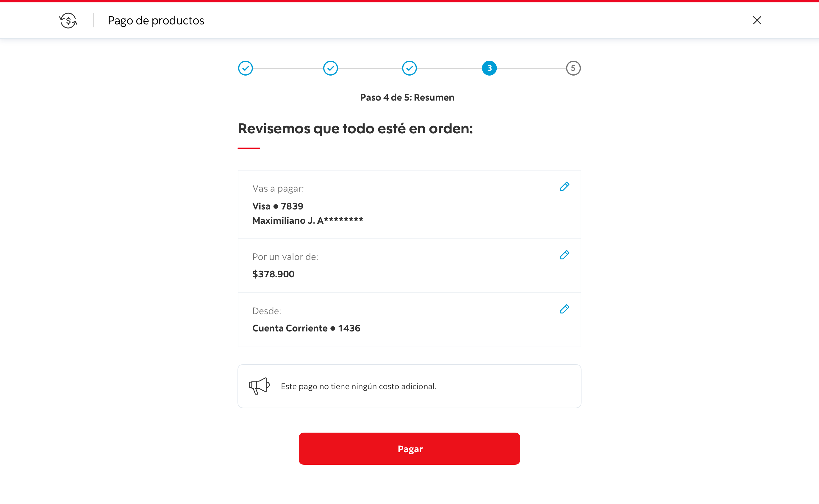Confirm payment with the Pagar button
Screen dimensions: 819x504
tap(409, 449)
